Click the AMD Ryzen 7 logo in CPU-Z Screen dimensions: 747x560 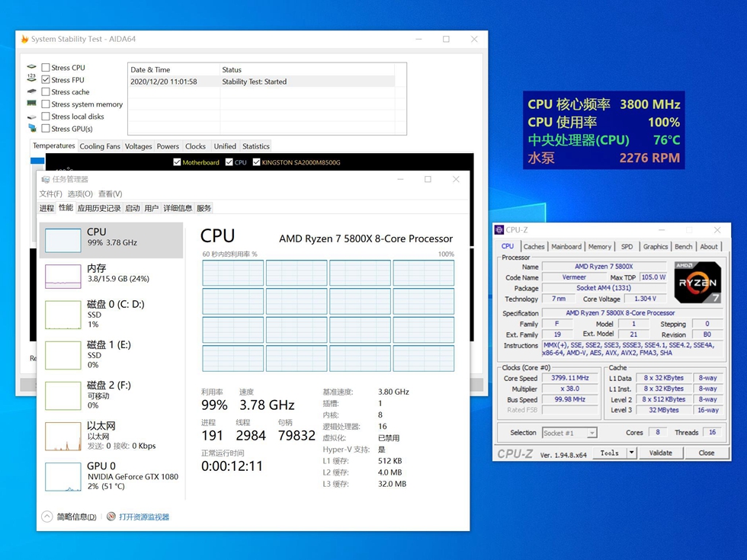[697, 282]
